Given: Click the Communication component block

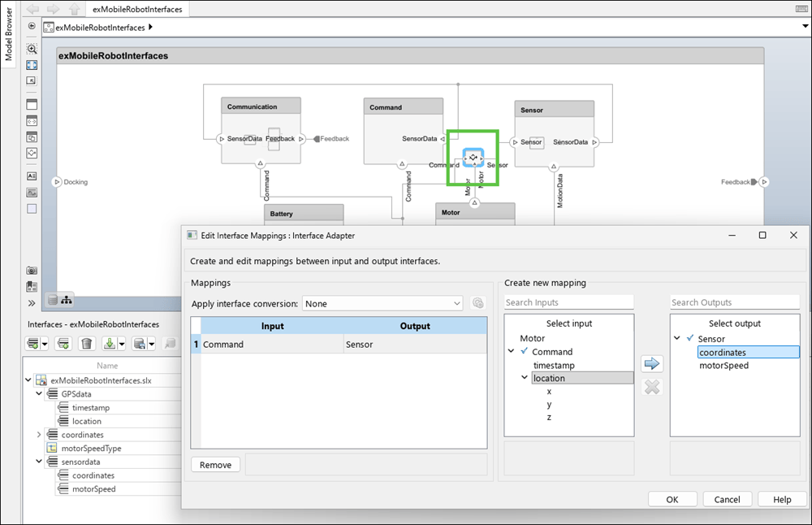Looking at the screenshot, I should pyautogui.click(x=261, y=131).
